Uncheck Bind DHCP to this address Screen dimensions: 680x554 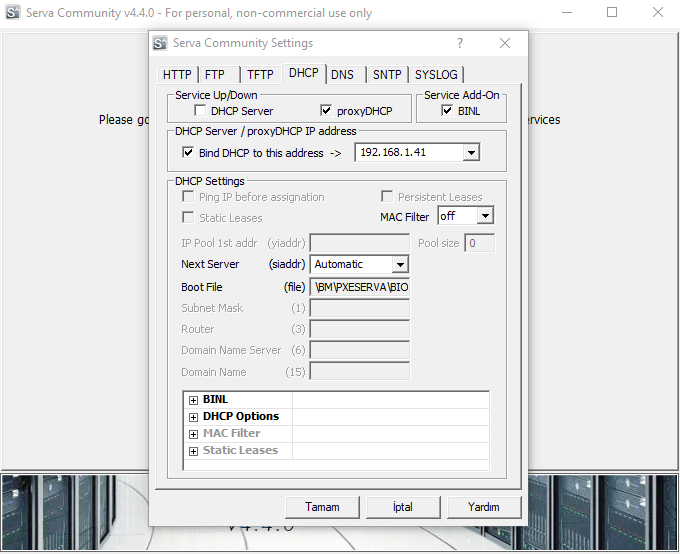[188, 153]
